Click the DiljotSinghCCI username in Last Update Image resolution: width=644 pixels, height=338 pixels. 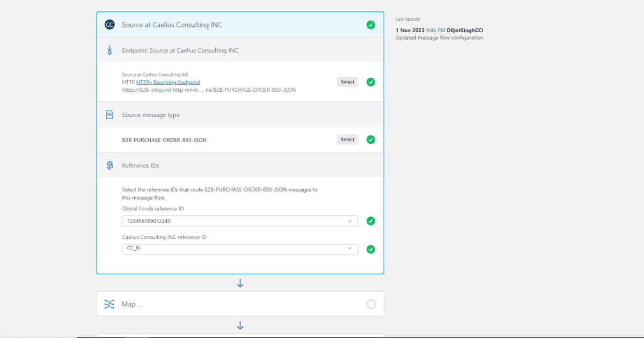(x=465, y=31)
